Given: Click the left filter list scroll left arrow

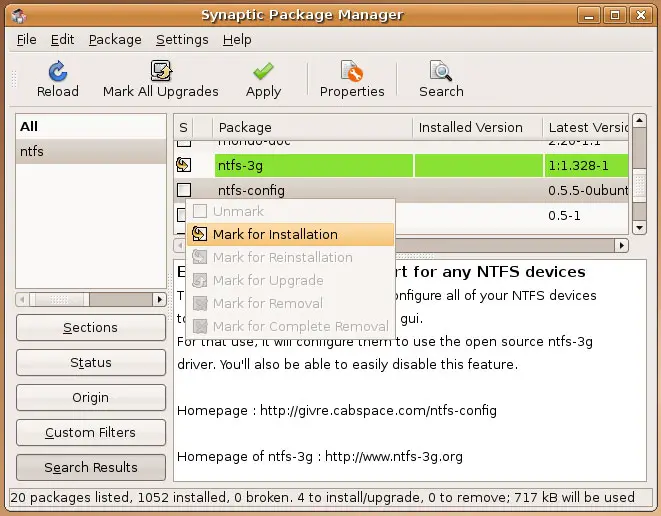Looking at the screenshot, I should [x=22, y=300].
